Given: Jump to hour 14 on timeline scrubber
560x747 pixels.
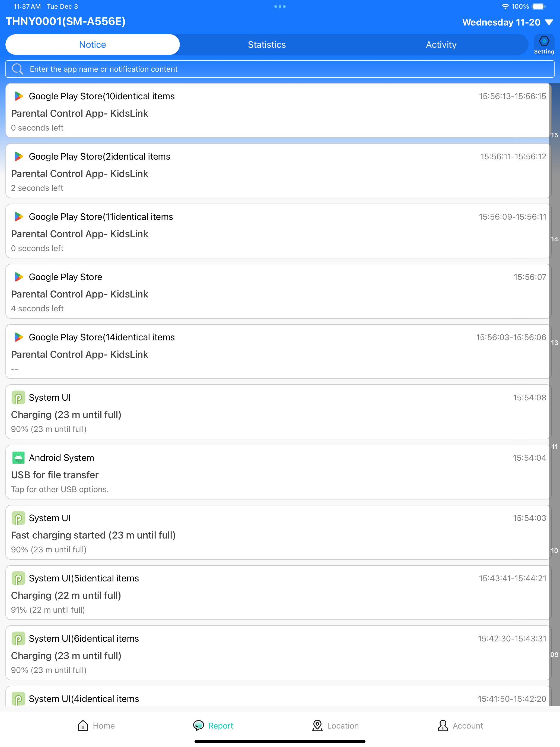Looking at the screenshot, I should 555,239.
